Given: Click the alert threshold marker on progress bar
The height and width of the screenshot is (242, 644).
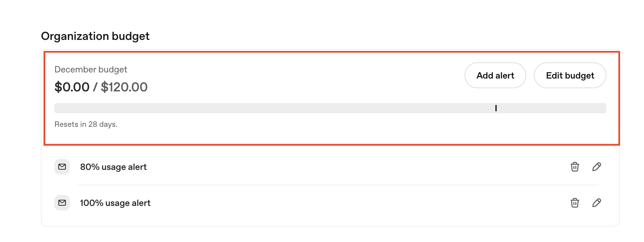Looking at the screenshot, I should click(496, 108).
